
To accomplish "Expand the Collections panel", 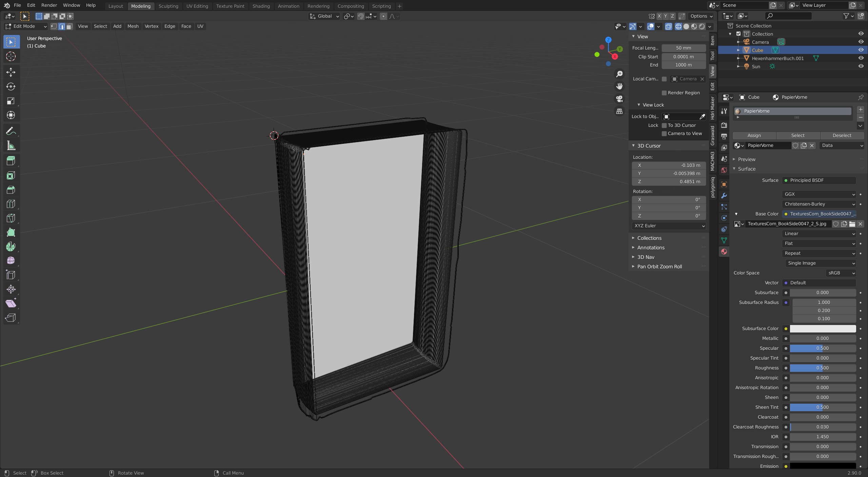I will point(649,238).
